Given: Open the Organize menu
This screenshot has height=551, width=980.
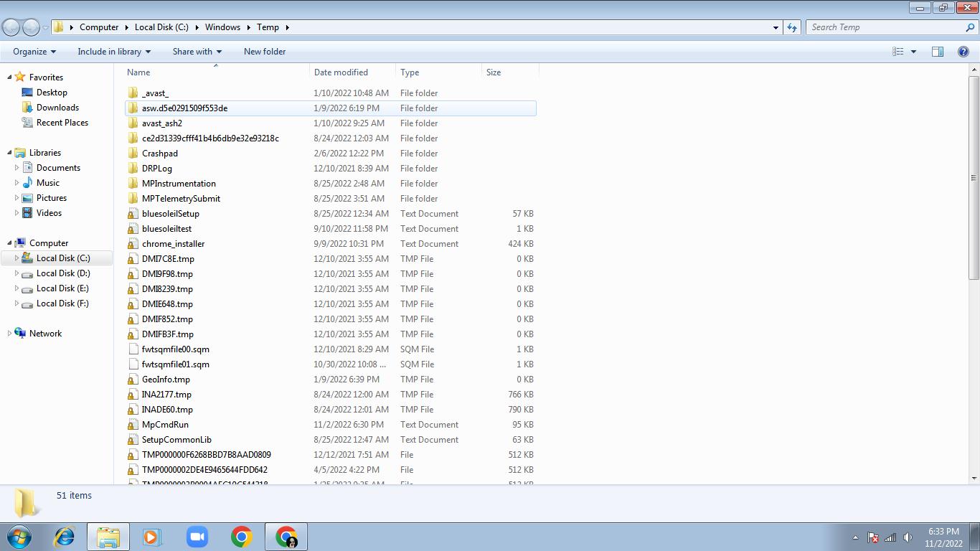Looking at the screenshot, I should pos(34,52).
